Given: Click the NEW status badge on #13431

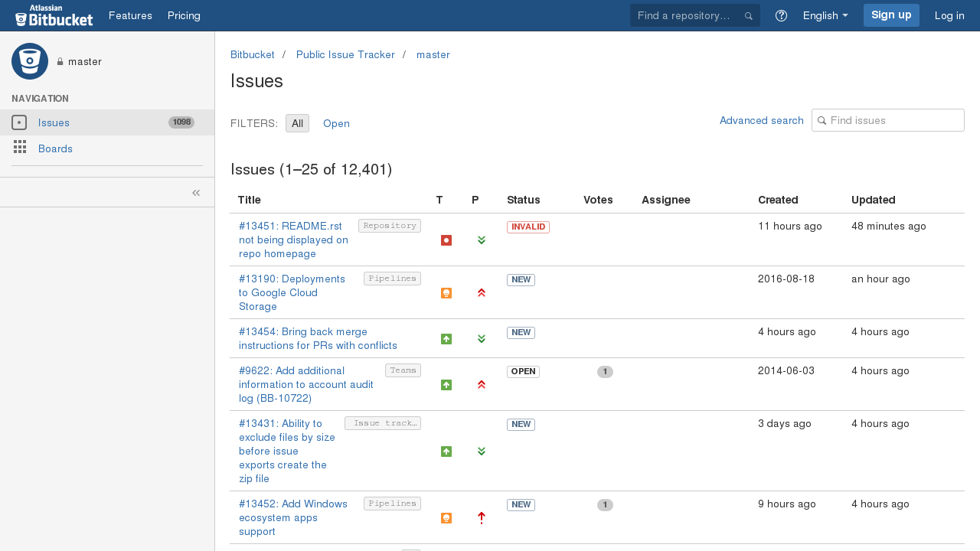Looking at the screenshot, I should click(x=521, y=425).
